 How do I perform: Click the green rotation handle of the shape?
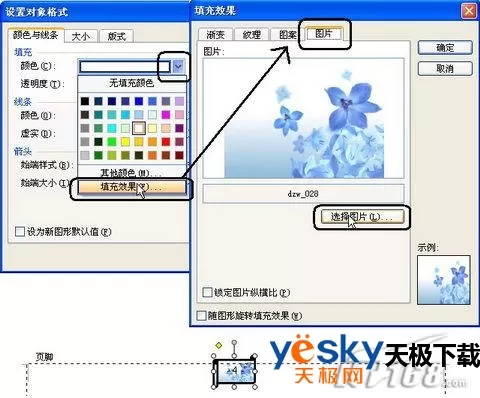(234, 343)
